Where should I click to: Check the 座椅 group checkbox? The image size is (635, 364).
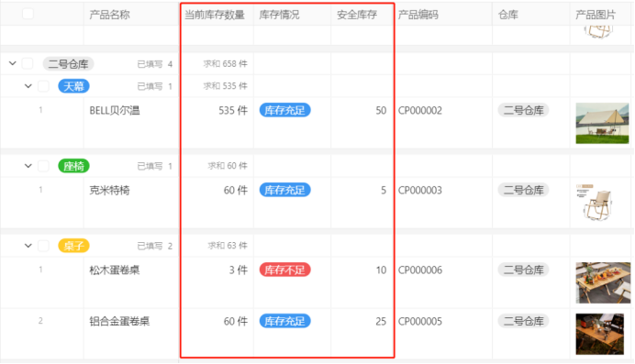pyautogui.click(x=43, y=166)
